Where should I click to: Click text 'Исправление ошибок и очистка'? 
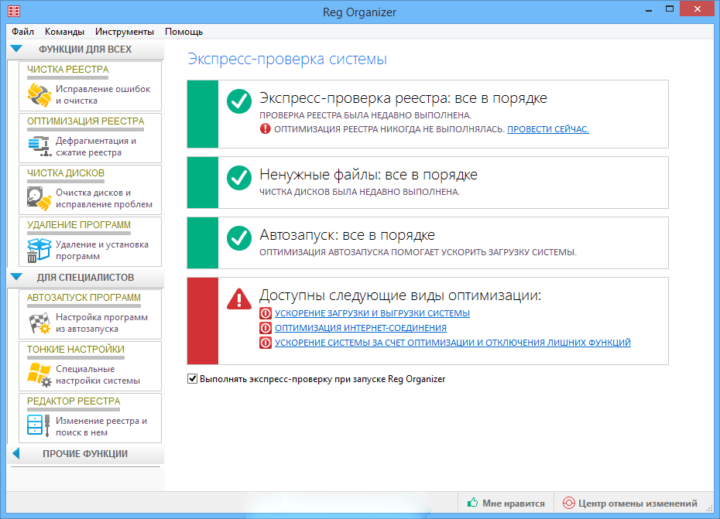tap(103, 95)
